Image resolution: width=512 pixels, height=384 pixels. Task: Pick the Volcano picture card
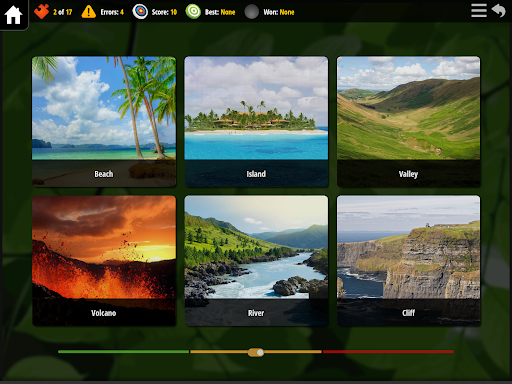click(104, 261)
